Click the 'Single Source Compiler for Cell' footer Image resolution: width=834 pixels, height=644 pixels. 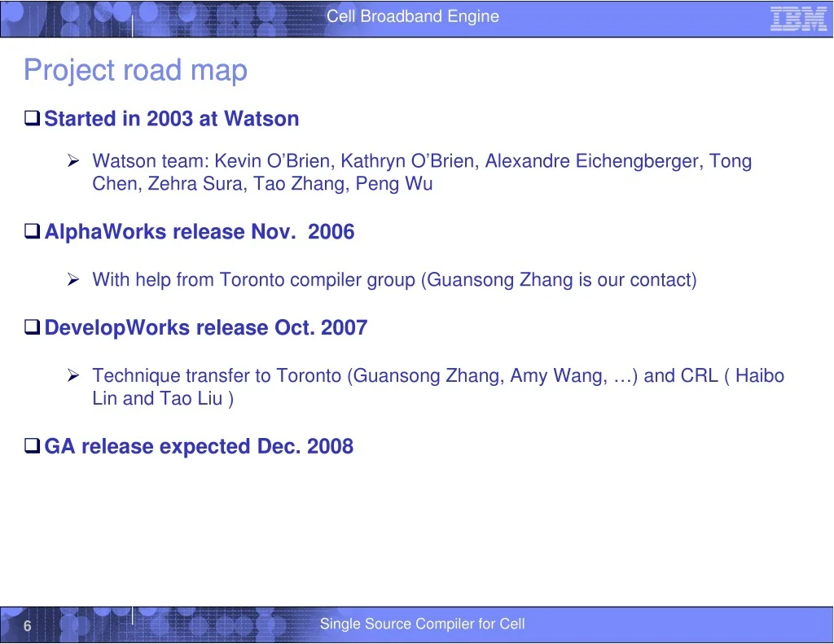(423, 624)
